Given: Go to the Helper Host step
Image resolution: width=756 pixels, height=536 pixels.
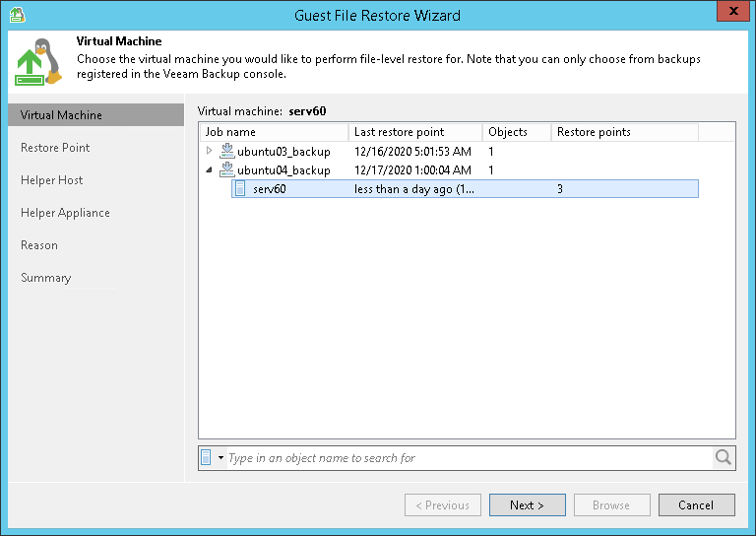Looking at the screenshot, I should click(51, 180).
